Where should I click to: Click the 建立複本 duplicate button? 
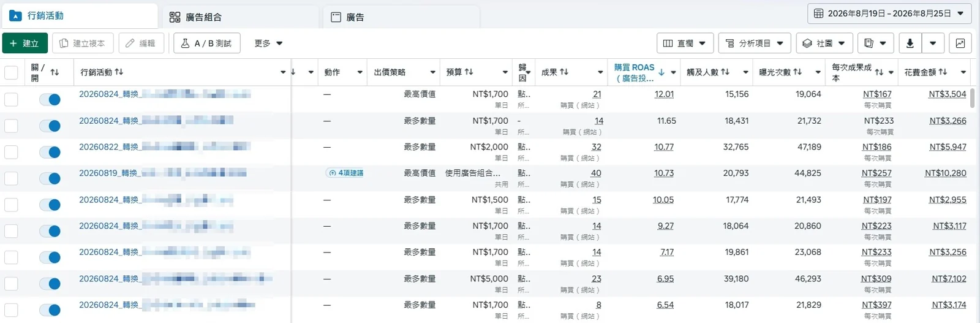(x=83, y=44)
